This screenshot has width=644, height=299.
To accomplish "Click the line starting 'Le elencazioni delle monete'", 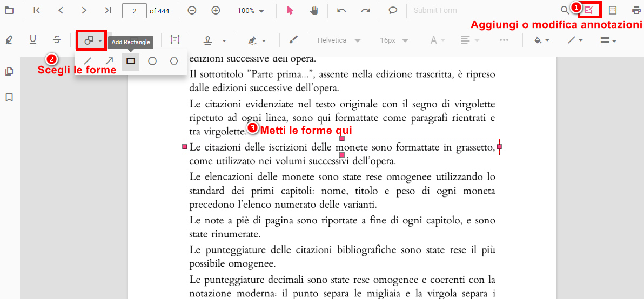I will coord(342,177).
